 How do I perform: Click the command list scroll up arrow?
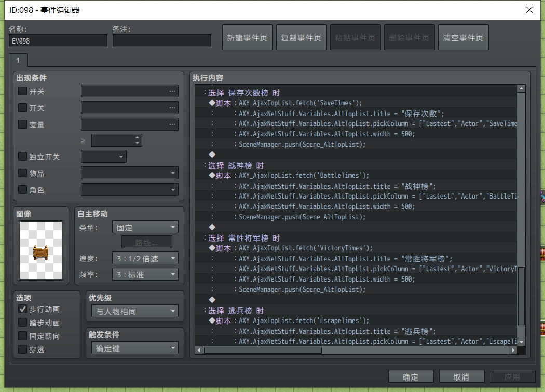point(521,89)
